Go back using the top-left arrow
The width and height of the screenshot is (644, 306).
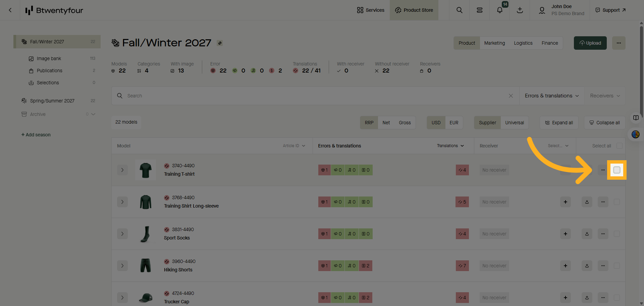click(x=10, y=10)
